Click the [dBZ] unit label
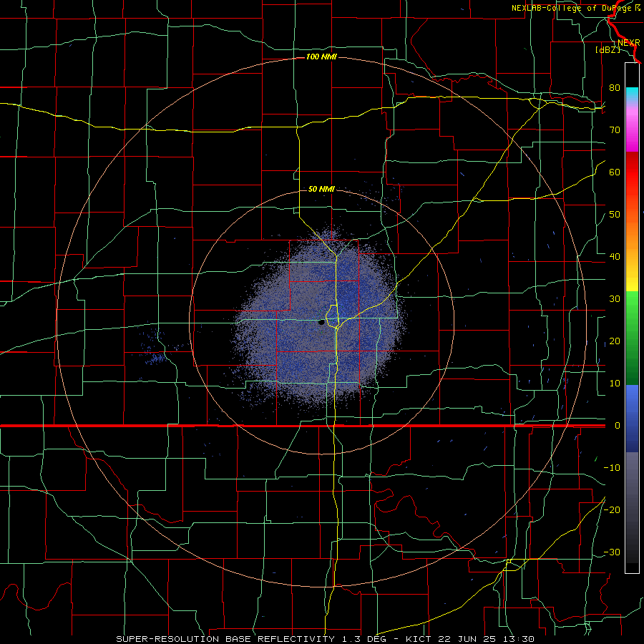Viewport: 644px width, 644px height. tap(608, 49)
